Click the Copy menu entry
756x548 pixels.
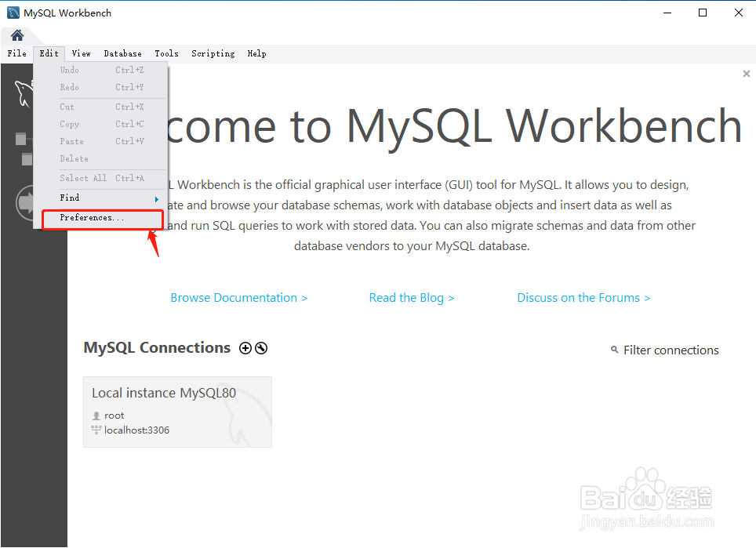pyautogui.click(x=100, y=125)
